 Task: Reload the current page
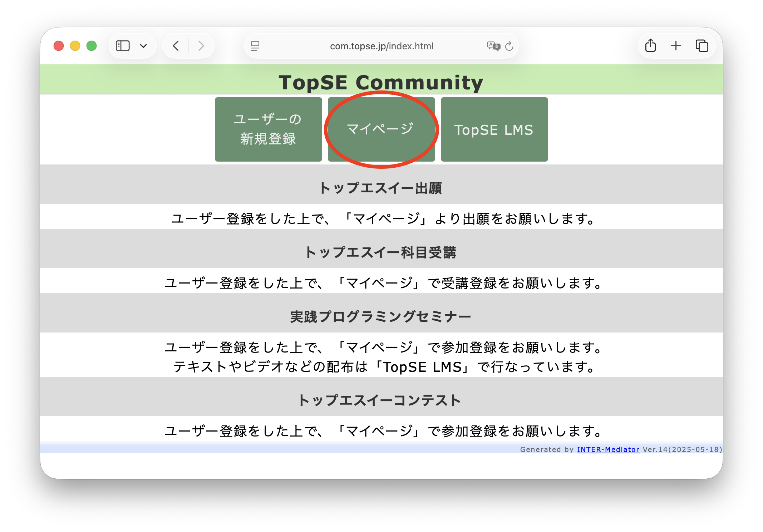pyautogui.click(x=509, y=46)
